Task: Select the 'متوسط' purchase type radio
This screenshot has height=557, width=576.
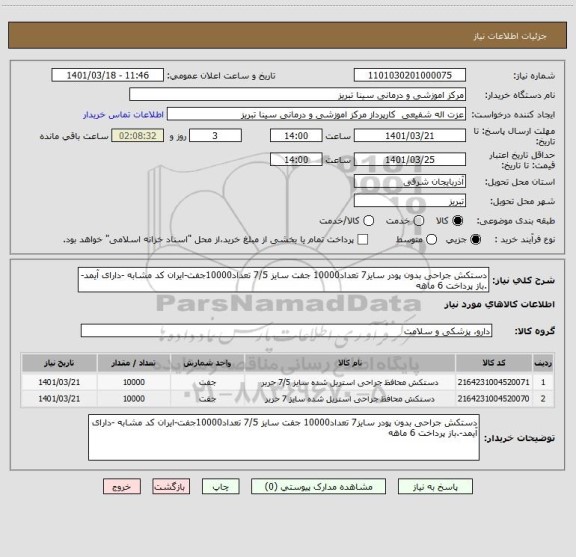Action: tap(431, 240)
